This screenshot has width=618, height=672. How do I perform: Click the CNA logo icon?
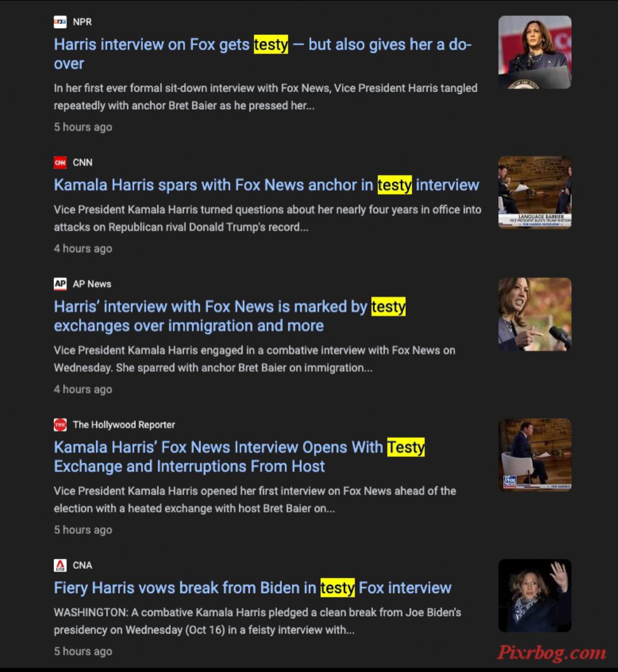(60, 565)
